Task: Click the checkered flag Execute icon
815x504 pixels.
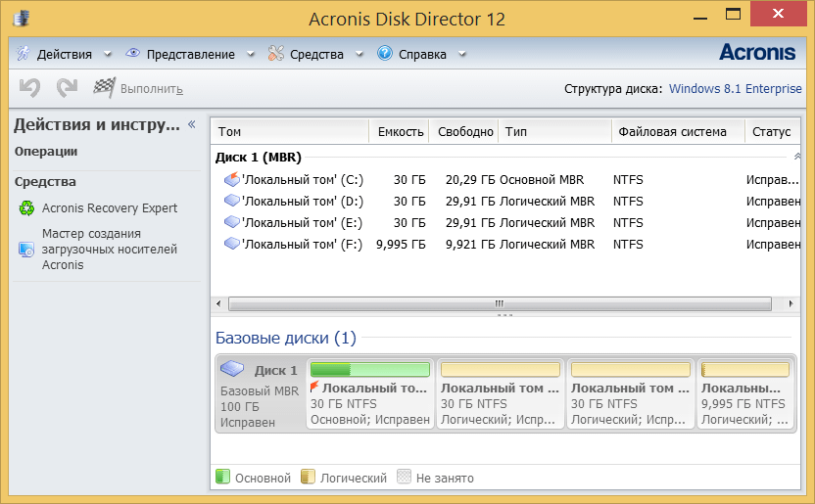Action: tap(104, 88)
